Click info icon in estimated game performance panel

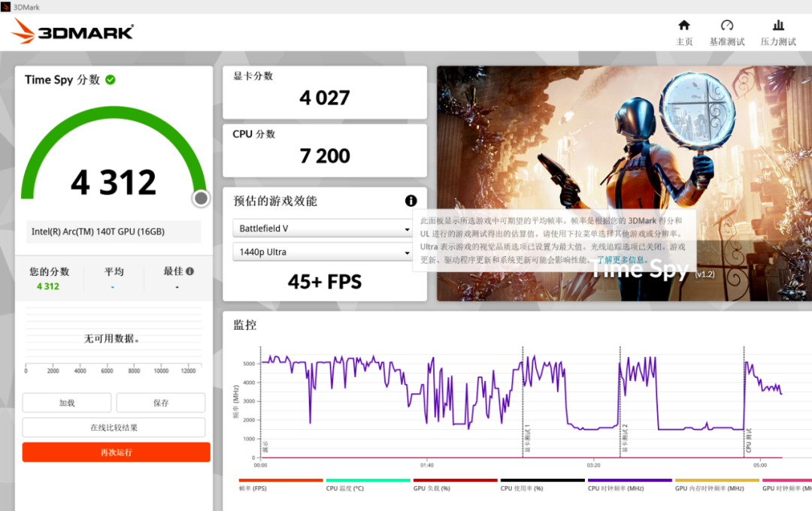[x=411, y=201]
